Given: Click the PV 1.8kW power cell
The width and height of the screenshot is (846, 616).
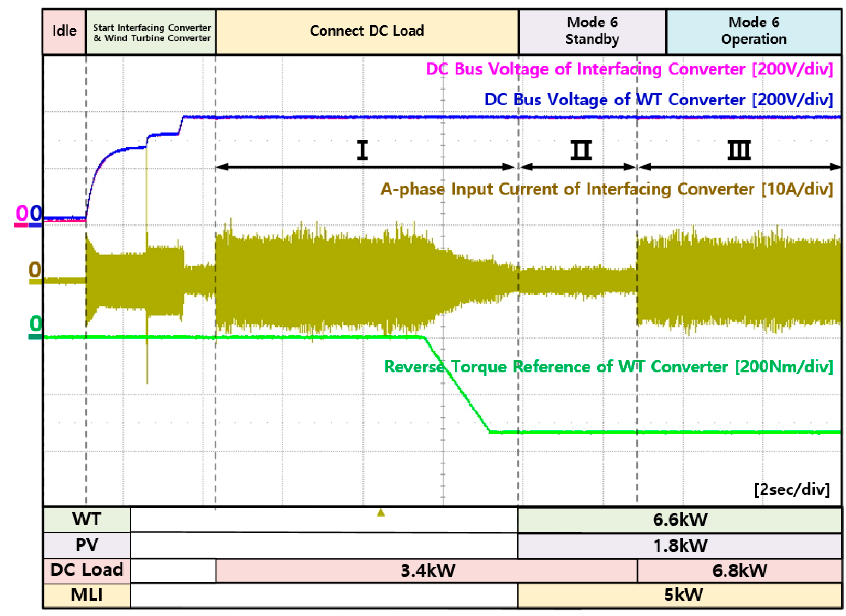Looking at the screenshot, I should (x=680, y=545).
